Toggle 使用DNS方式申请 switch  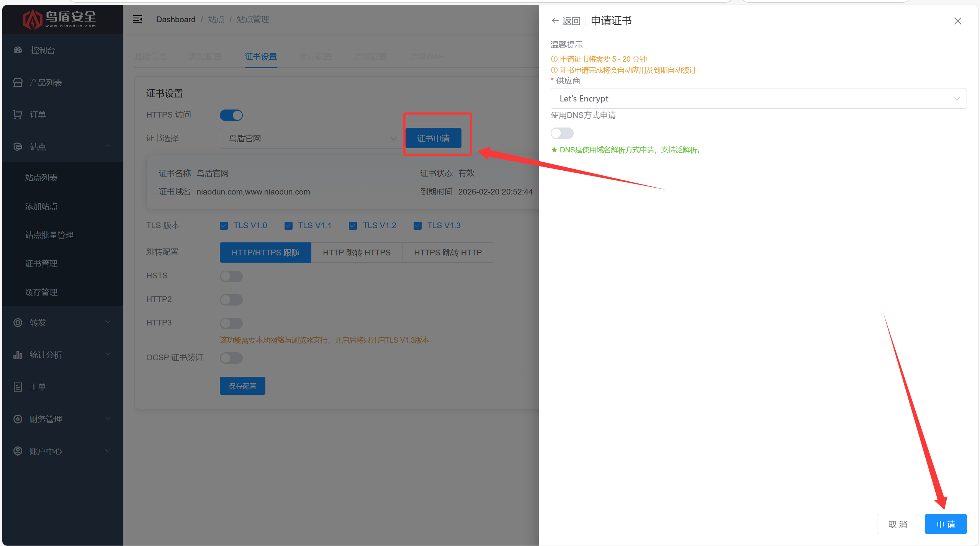[562, 133]
